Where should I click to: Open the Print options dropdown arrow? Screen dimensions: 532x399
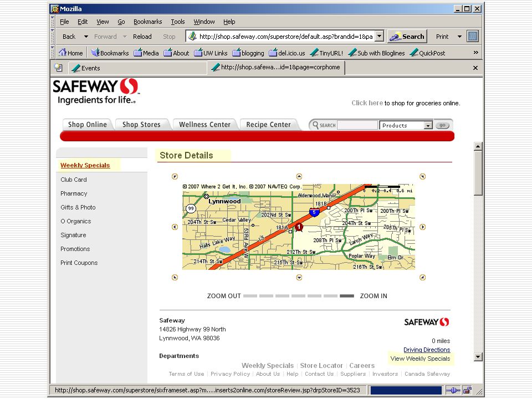459,37
